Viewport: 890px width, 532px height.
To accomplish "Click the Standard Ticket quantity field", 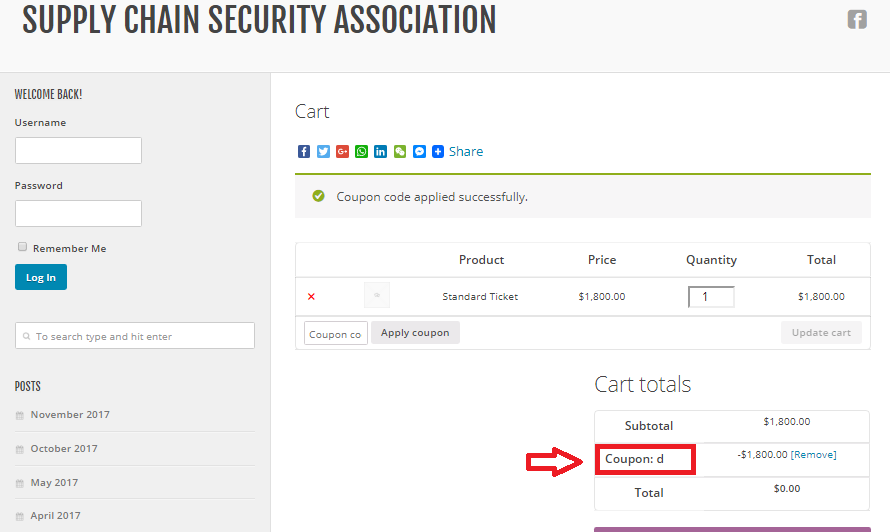I will coord(711,297).
